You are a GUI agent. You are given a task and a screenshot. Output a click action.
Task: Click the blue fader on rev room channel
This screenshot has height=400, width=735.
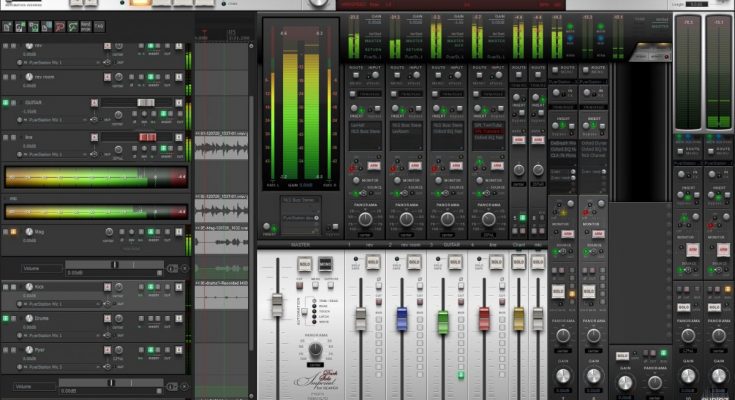tap(403, 316)
